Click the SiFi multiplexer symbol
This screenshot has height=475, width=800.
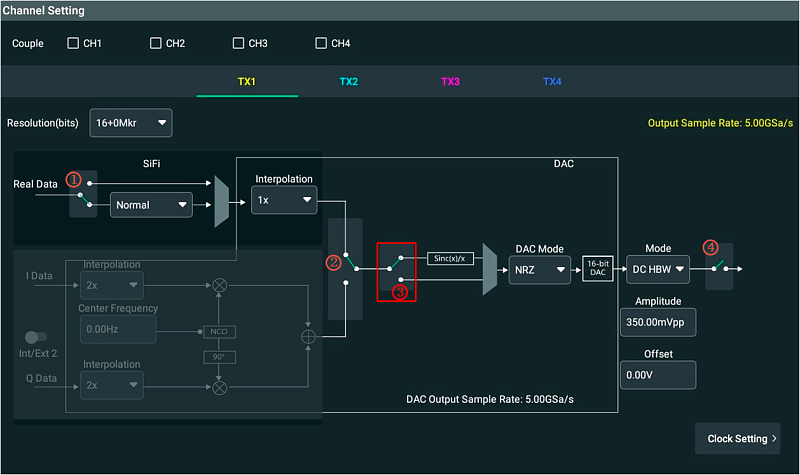[221, 202]
